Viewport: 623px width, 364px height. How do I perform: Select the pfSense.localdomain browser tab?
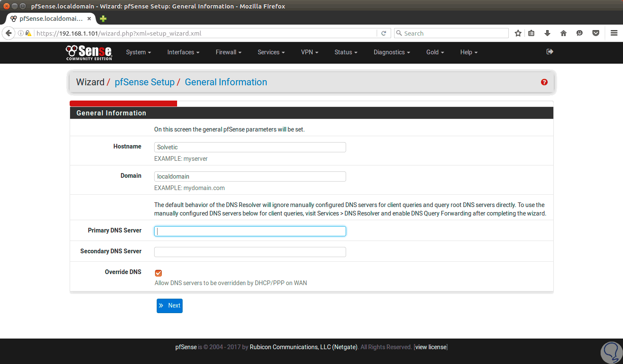(x=51, y=19)
